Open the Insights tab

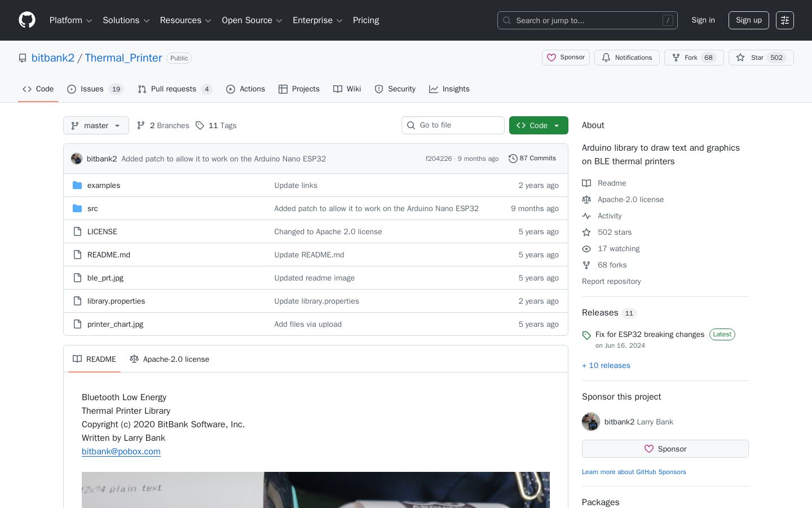coord(449,89)
